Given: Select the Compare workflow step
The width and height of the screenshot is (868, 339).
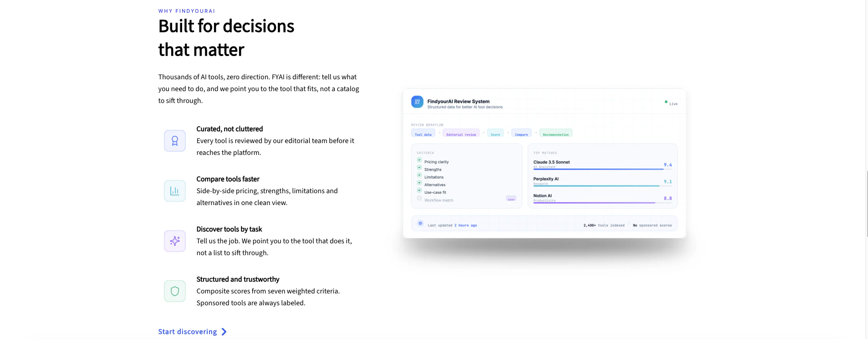Looking at the screenshot, I should click(521, 134).
